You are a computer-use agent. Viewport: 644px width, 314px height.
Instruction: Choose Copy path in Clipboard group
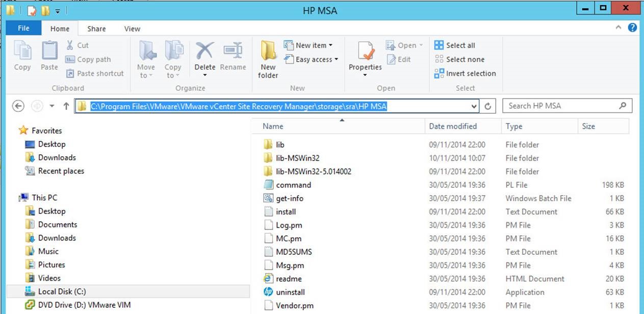point(88,59)
